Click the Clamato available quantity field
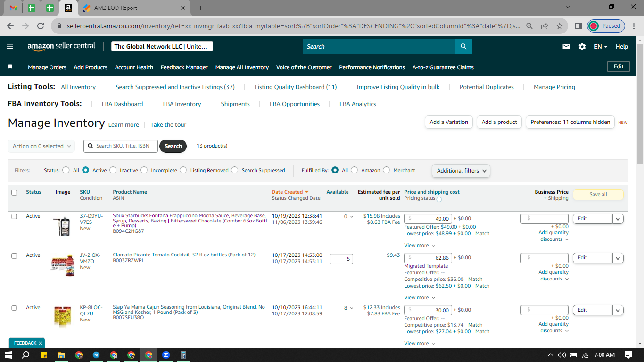 click(341, 259)
